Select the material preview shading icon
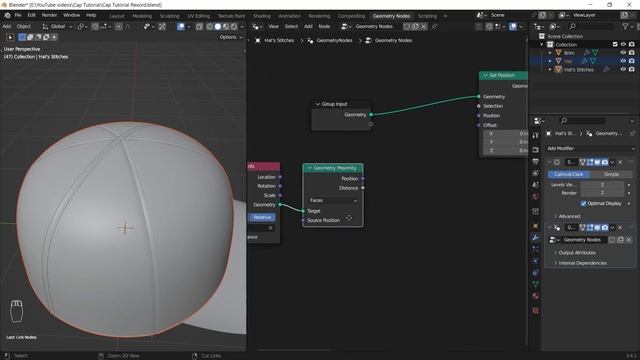This screenshot has height=360, width=640. tap(226, 27)
